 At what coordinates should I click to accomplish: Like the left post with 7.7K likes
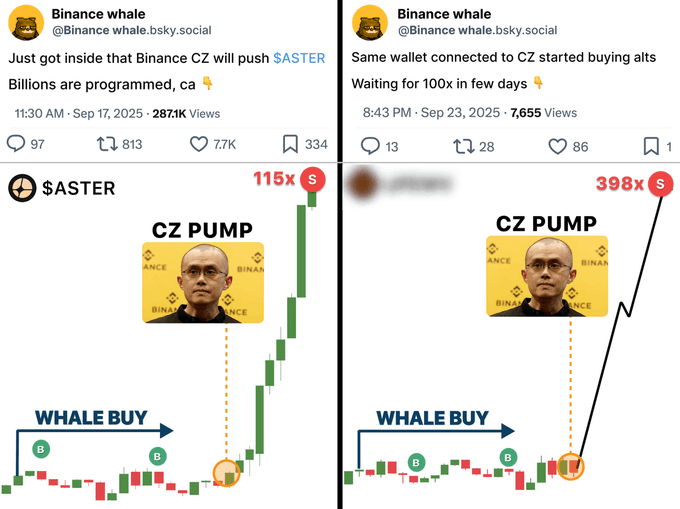click(199, 144)
